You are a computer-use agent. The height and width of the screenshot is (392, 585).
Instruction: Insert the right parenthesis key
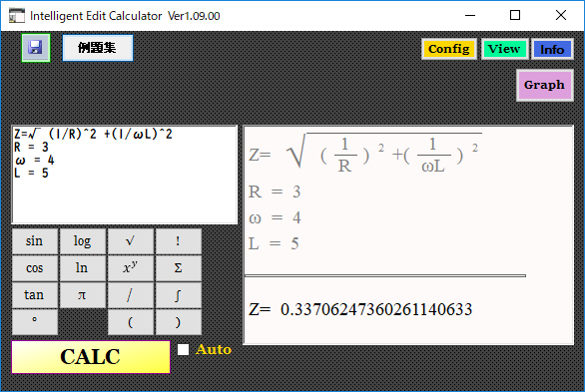179,322
